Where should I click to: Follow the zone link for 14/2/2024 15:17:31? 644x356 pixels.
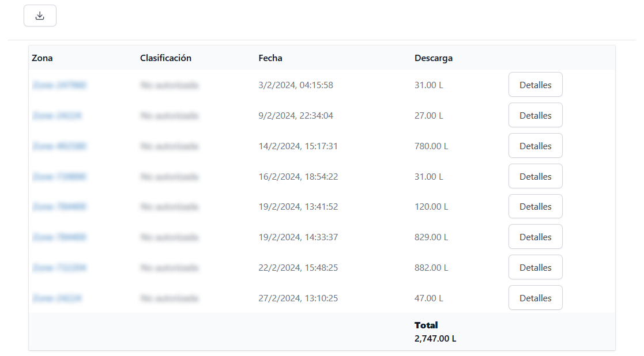(59, 146)
